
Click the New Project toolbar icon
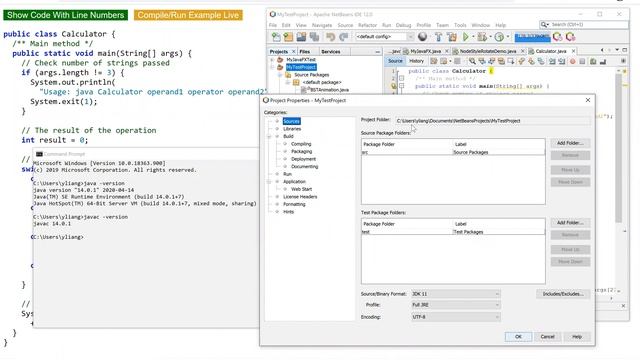coord(289,37)
